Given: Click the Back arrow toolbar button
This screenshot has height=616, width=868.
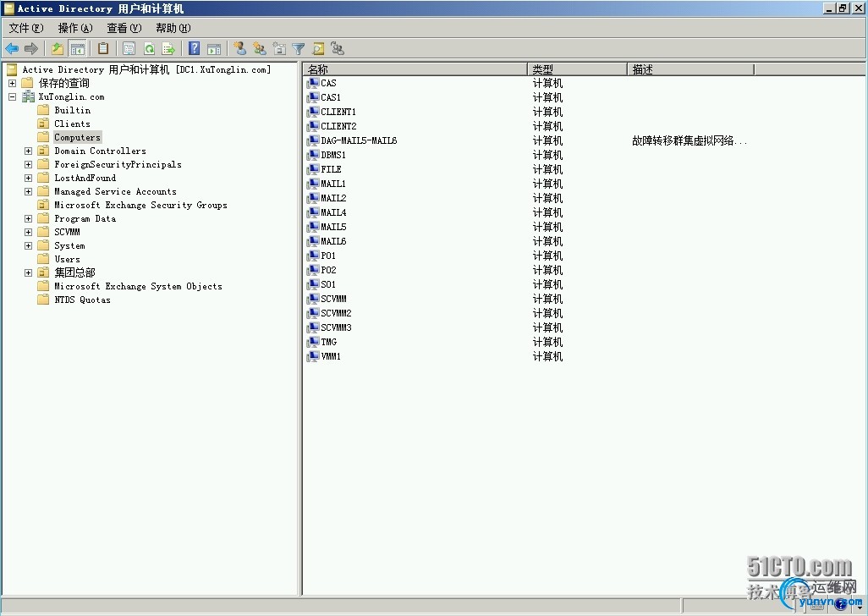Looking at the screenshot, I should tap(12, 49).
